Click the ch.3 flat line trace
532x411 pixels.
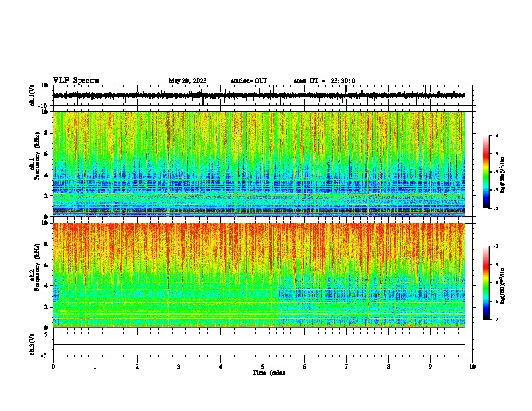(259, 345)
